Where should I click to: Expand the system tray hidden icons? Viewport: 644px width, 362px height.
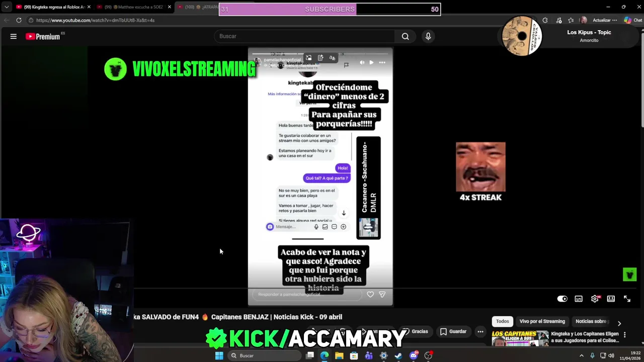click(582, 355)
